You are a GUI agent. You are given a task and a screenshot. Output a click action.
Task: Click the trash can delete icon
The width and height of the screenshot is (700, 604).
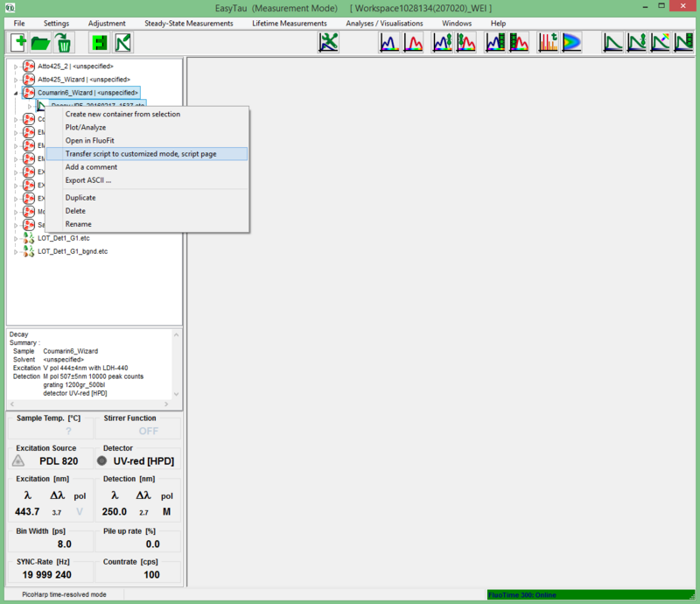pyautogui.click(x=64, y=41)
